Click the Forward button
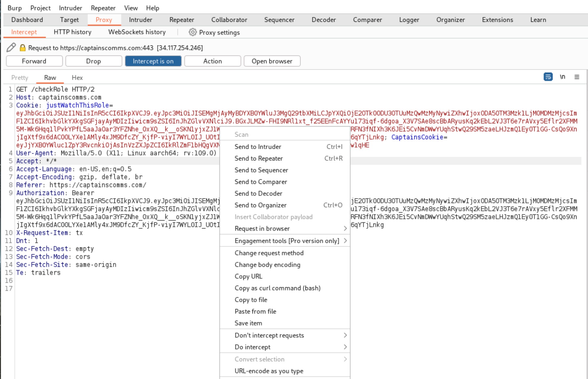Image resolution: width=588 pixels, height=379 pixels. [34, 61]
